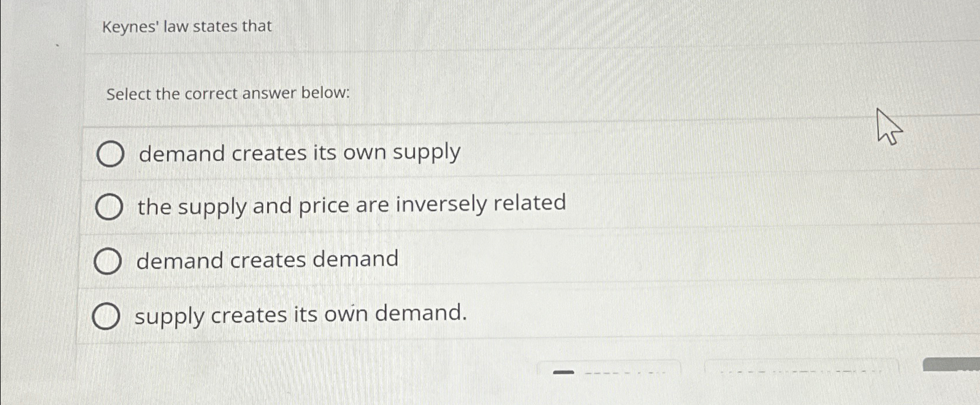Click the dark dash indicator in the bottom button

[x=562, y=372]
